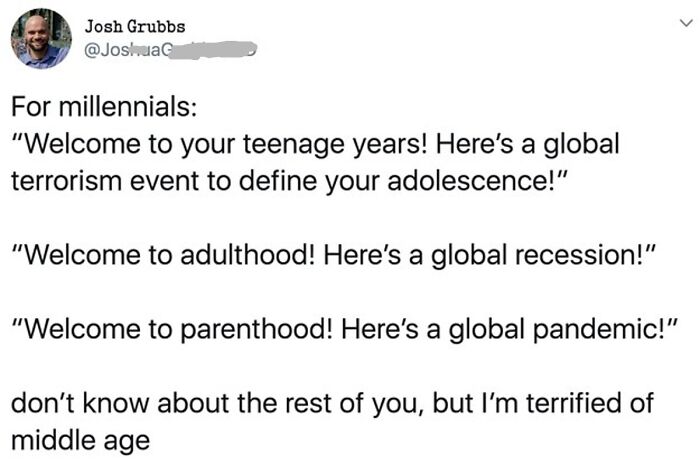Open the Josh Grubbs display name link
Viewport: 700px width, 465px height.
pyautogui.click(x=135, y=25)
